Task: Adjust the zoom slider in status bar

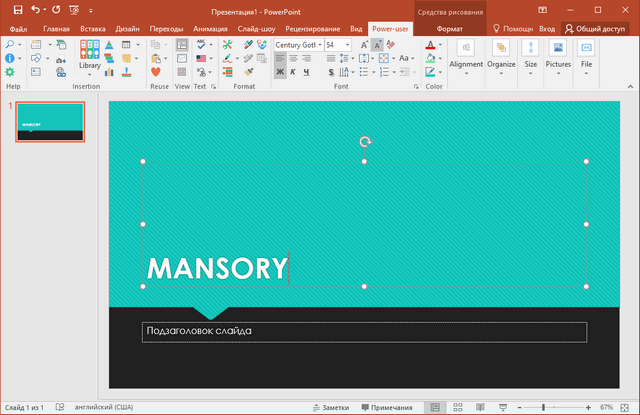Action: [543, 408]
